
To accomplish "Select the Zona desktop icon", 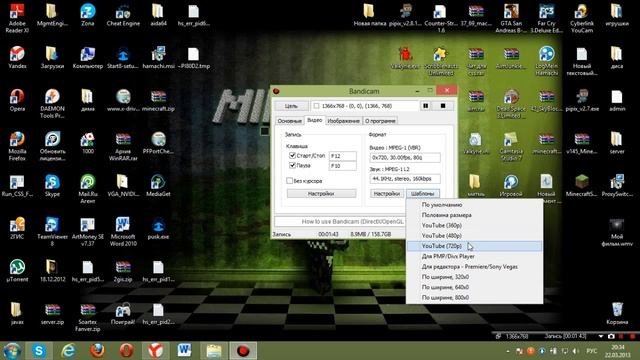I will 87,16.
